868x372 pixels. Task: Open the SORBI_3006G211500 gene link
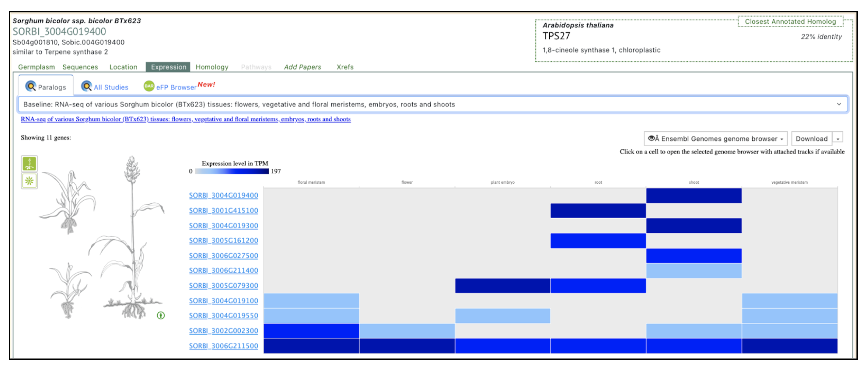pyautogui.click(x=223, y=346)
